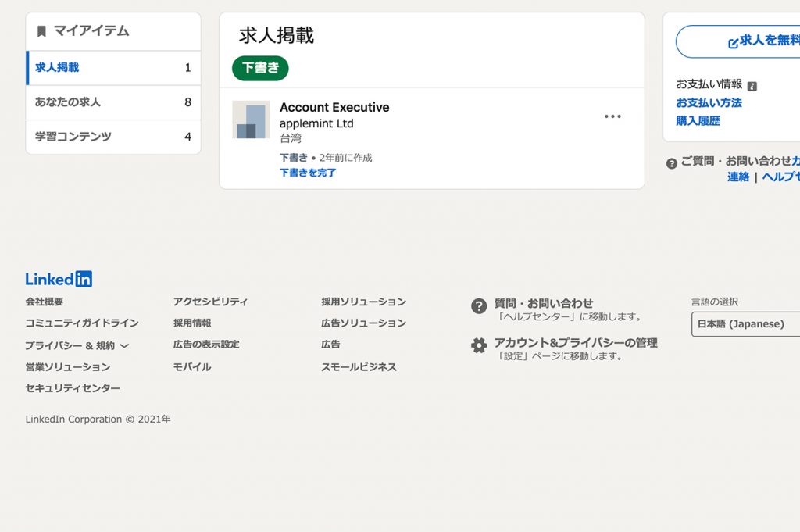Open 学習コンテンツ in the sidebar

pyautogui.click(x=113, y=137)
